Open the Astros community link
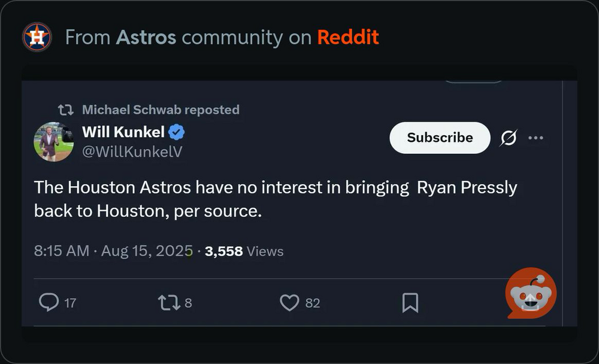The image size is (599, 364). (x=146, y=37)
